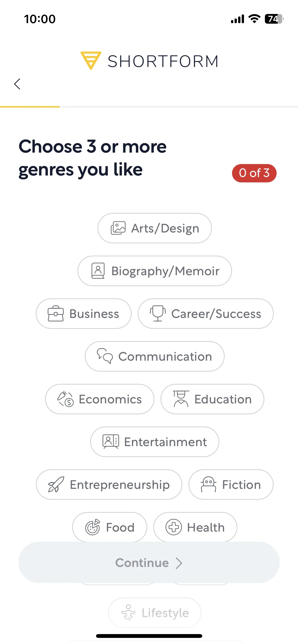Screen dimensions: 298x644
Task: Select the Education genre chip
Action: click(212, 399)
